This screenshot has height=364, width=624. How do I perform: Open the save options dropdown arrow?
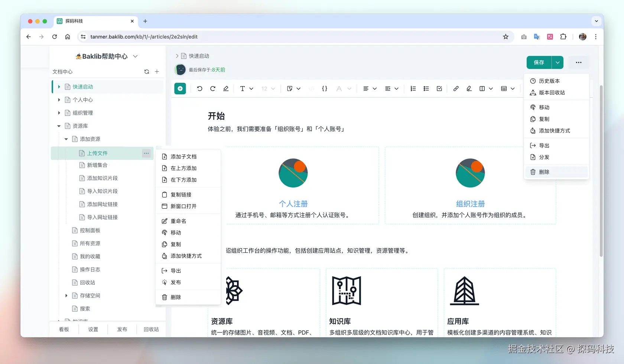558,62
